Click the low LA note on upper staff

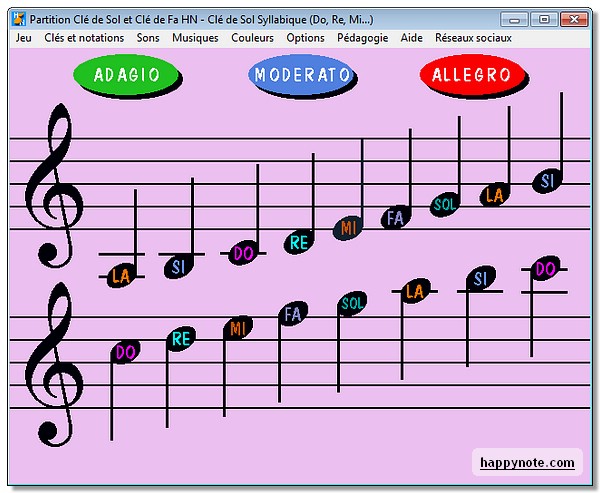click(x=121, y=276)
